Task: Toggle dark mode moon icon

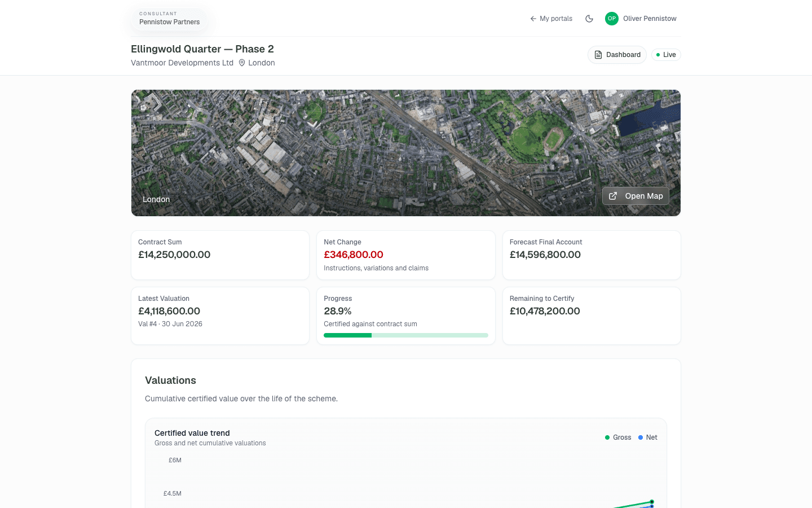Action: [x=589, y=19]
